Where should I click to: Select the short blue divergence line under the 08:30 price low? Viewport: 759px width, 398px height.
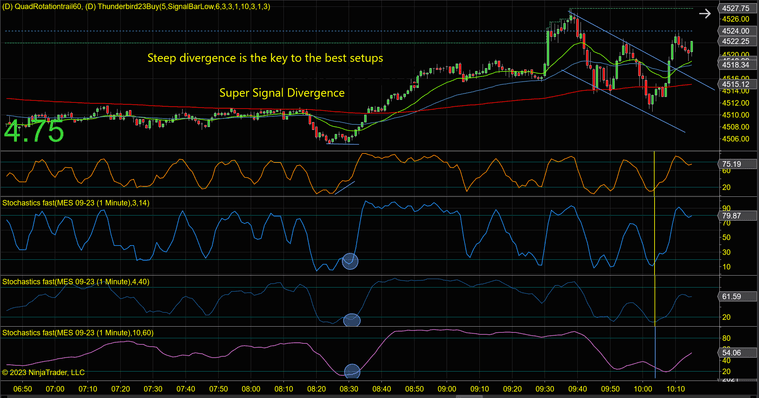(343, 144)
